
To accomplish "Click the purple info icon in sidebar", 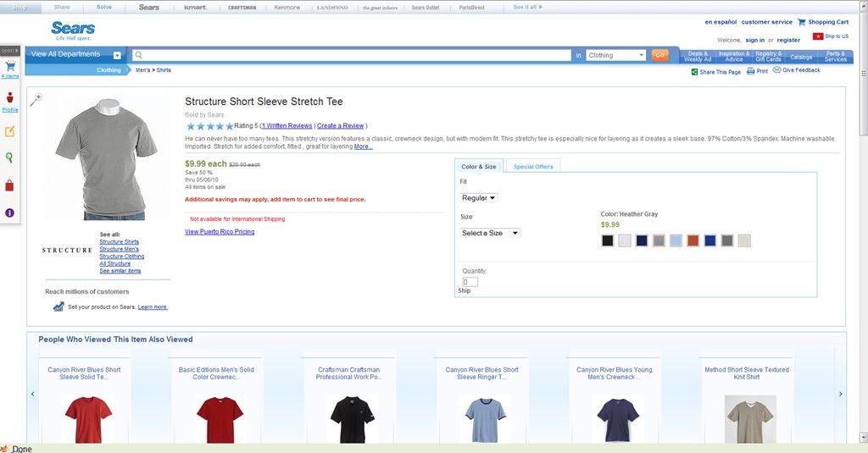I will tap(9, 213).
